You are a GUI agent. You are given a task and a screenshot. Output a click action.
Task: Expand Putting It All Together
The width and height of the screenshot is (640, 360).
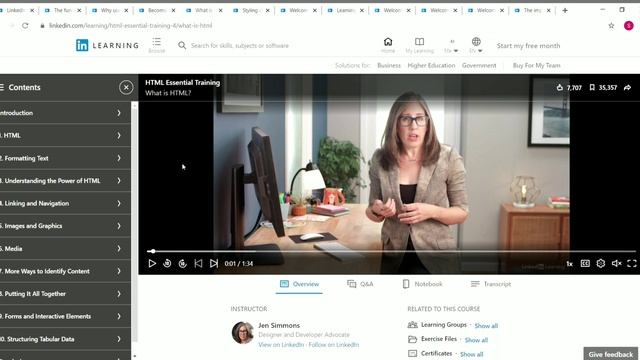click(65, 294)
